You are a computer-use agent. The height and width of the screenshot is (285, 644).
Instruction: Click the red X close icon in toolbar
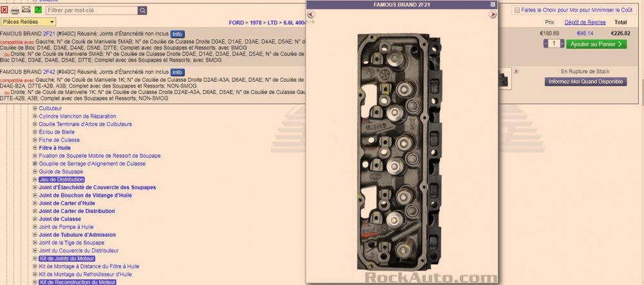[x=4, y=10]
